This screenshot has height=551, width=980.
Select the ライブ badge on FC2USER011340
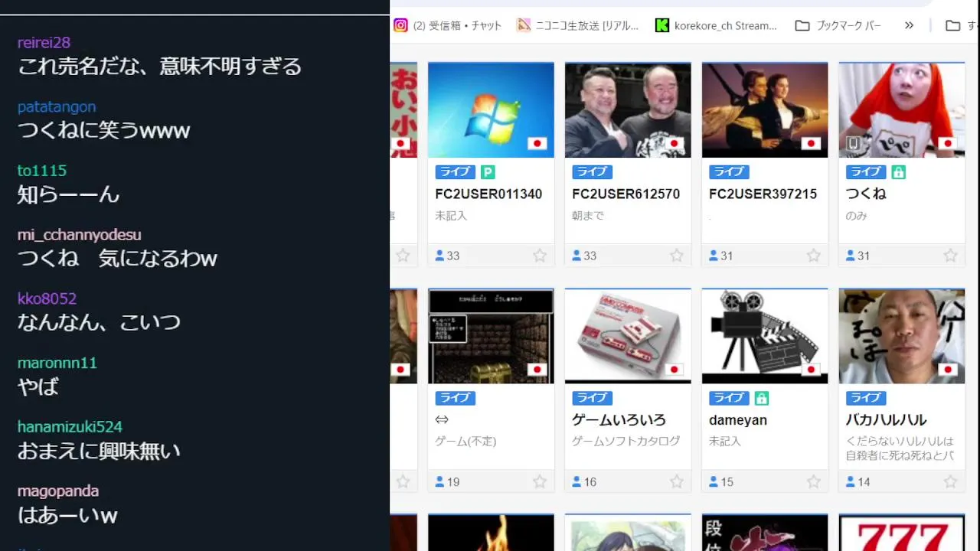(455, 172)
